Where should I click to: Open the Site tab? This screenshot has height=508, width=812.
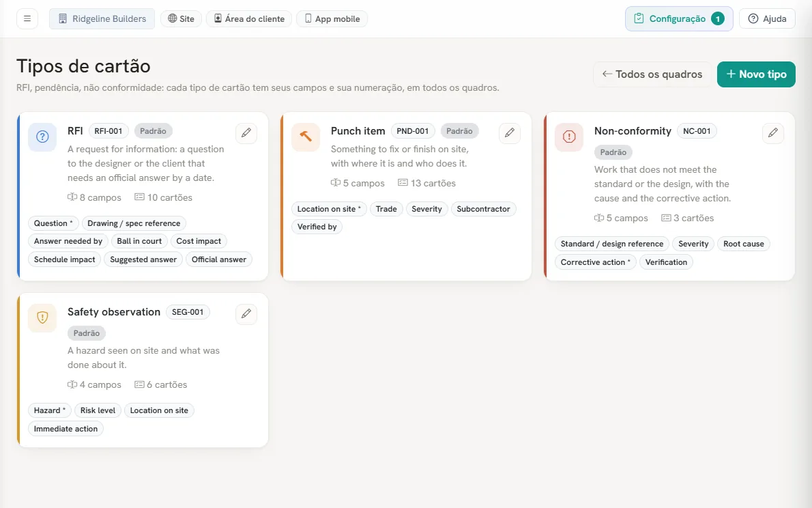pos(182,18)
